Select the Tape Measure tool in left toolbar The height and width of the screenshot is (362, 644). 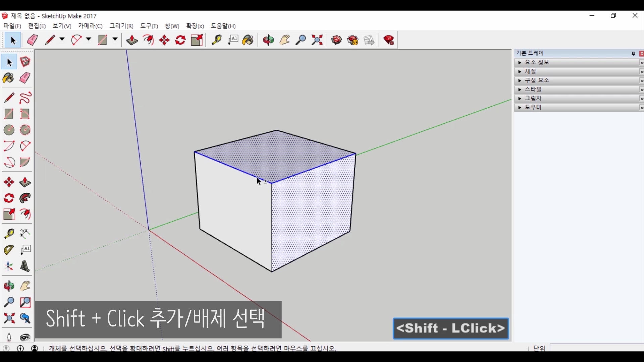click(x=9, y=234)
